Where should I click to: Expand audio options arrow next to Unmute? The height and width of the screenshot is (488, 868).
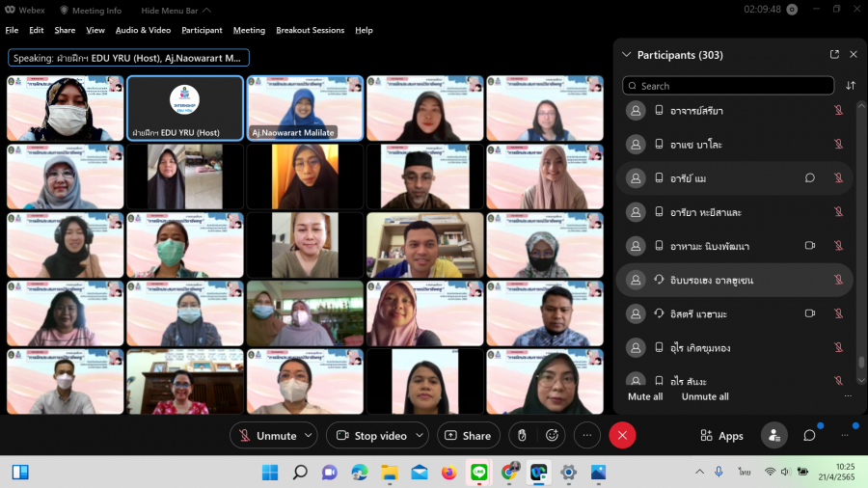click(x=309, y=436)
